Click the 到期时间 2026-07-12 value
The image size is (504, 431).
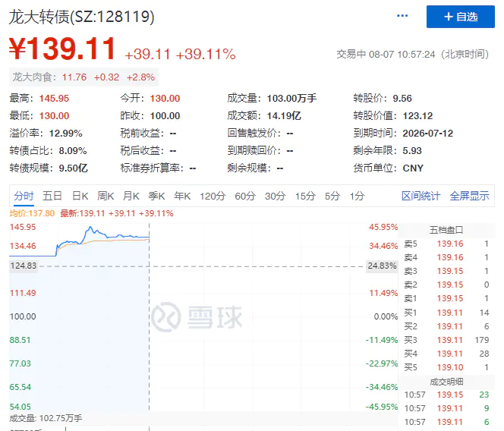[x=428, y=133]
